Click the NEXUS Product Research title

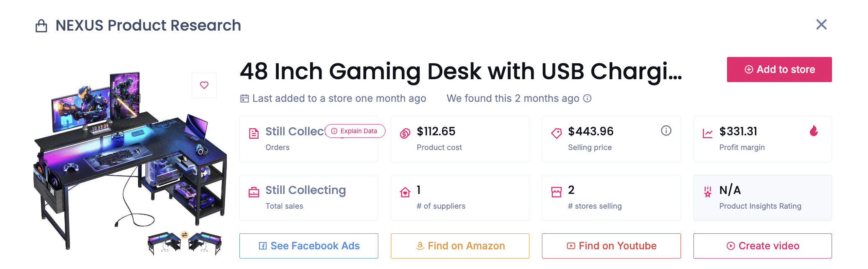[148, 25]
